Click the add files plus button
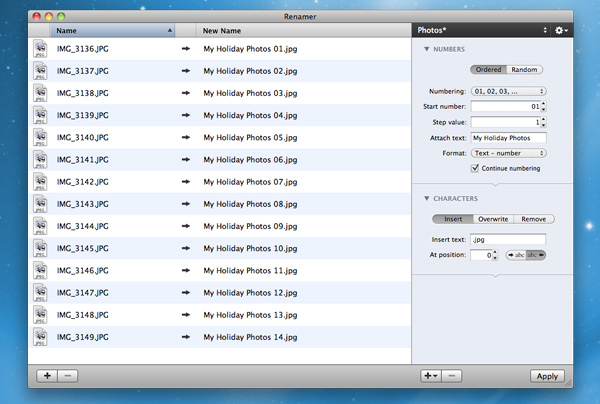Screen dimensions: 600x404 click(47, 376)
